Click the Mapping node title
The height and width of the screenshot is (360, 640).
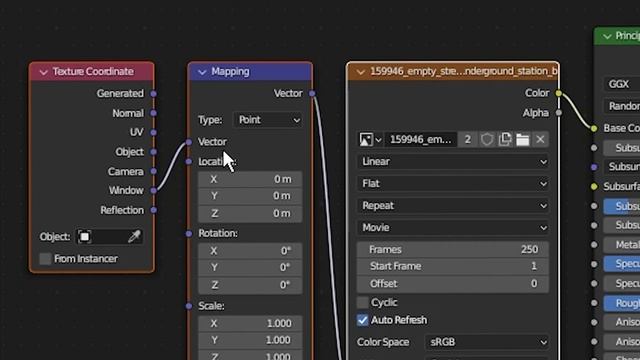pyautogui.click(x=230, y=72)
